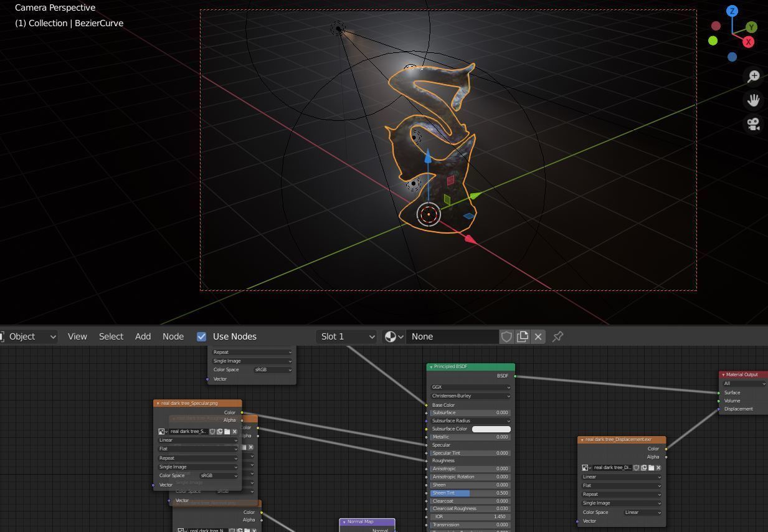Activate the pan hand icon in viewport

tap(754, 100)
